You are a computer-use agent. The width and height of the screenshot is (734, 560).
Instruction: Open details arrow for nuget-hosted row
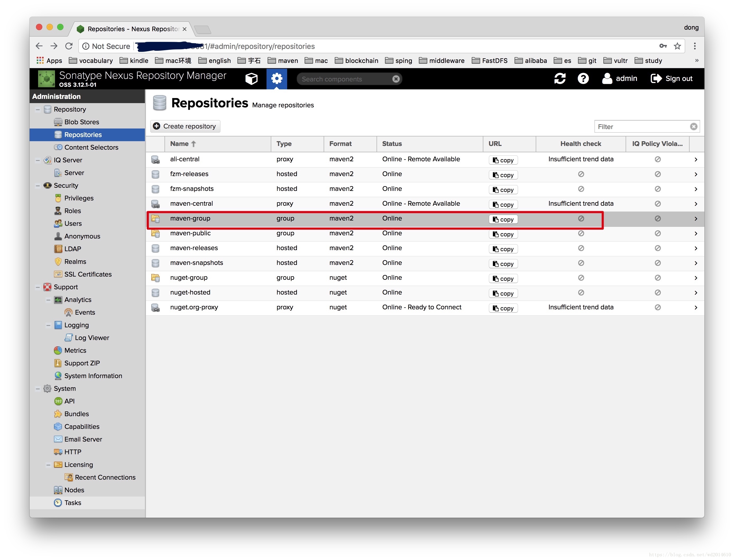pos(696,293)
